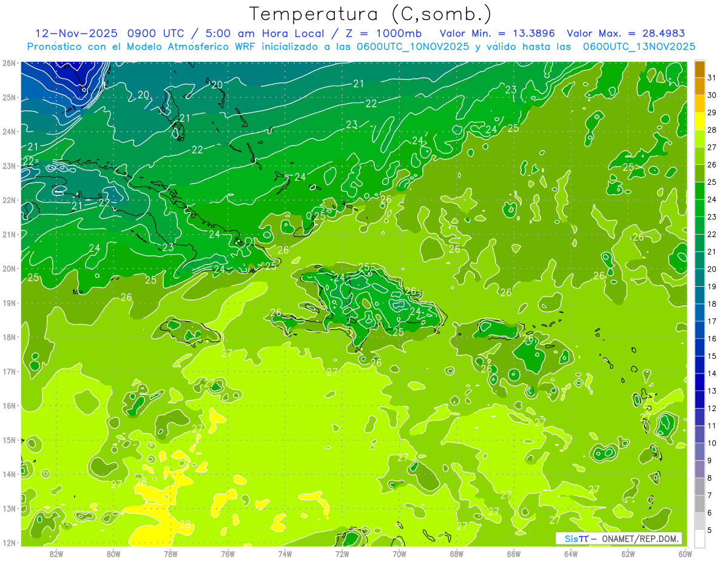The height and width of the screenshot is (562, 728).
Task: Select the '74W' longitude axis label
Action: (285, 554)
